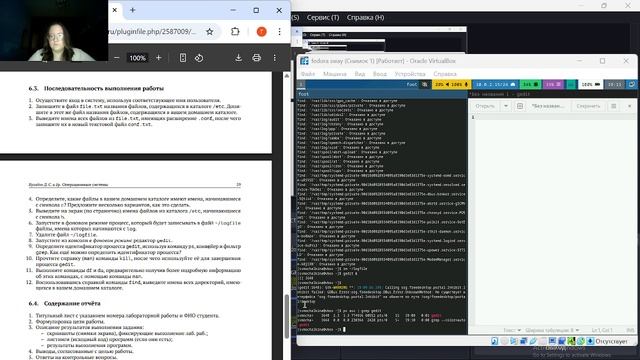Click the green CPU usage block
640x360 pixels.
tap(530, 84)
